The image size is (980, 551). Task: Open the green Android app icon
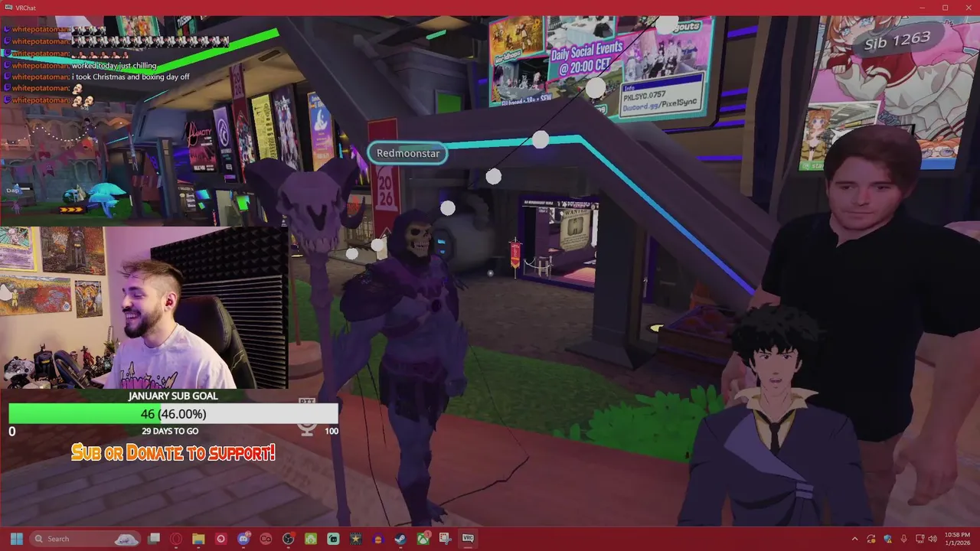[x=311, y=539]
